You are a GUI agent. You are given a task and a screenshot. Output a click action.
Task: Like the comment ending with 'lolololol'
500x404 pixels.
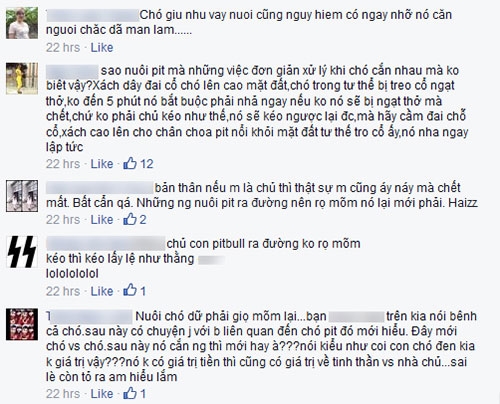click(102, 291)
